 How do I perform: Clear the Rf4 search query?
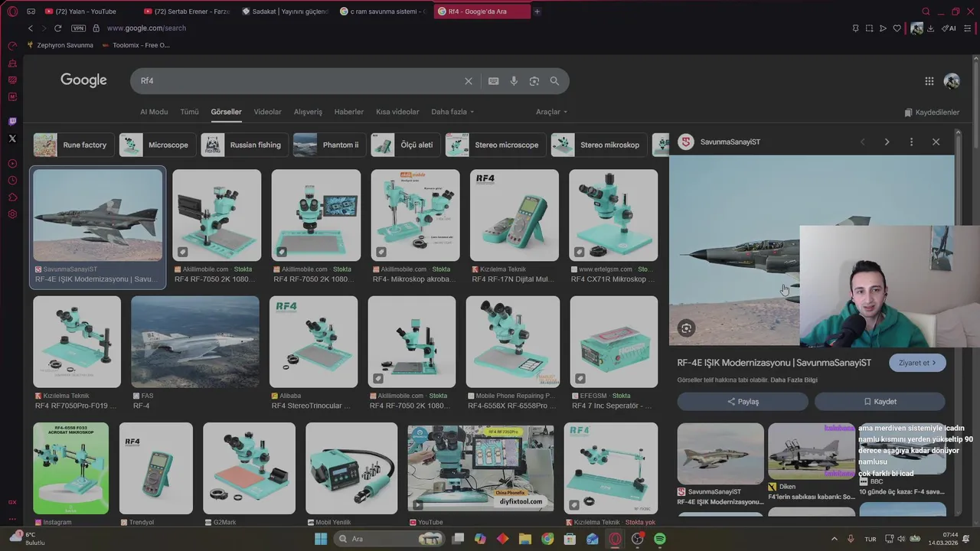click(469, 81)
